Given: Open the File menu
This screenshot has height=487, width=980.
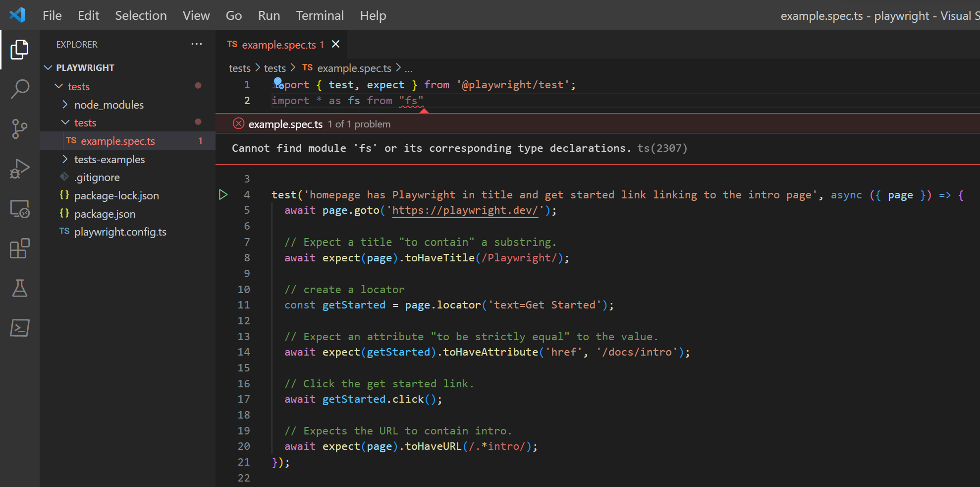Looking at the screenshot, I should pos(52,15).
